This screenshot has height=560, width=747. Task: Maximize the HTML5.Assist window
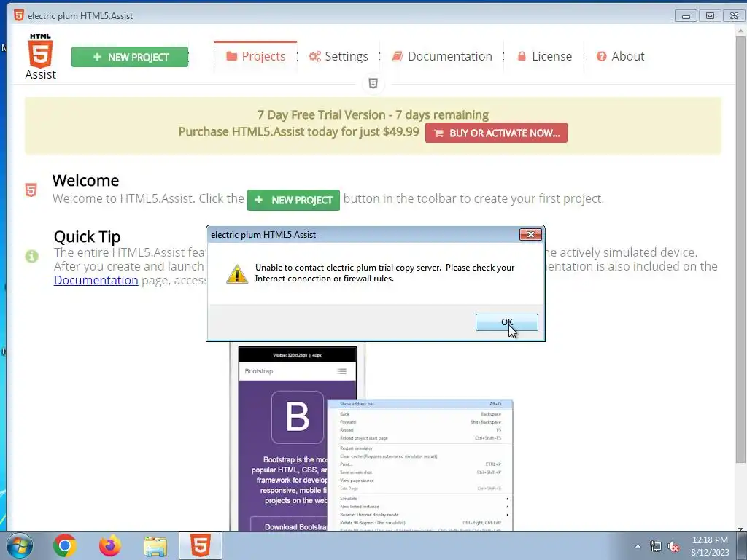[x=710, y=16]
